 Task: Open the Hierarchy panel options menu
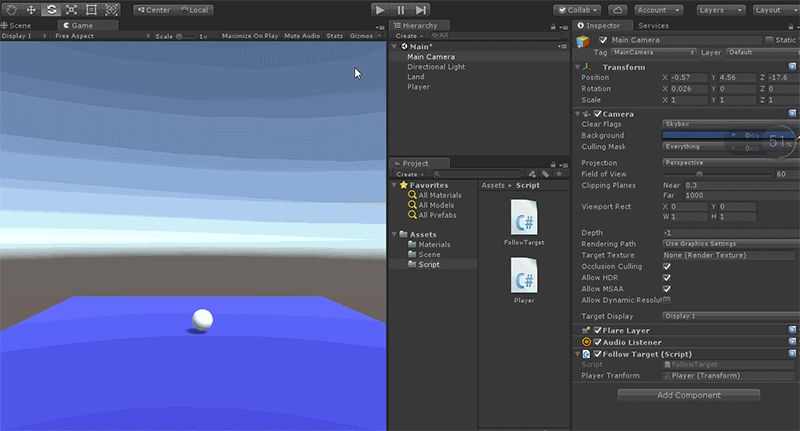coord(564,27)
